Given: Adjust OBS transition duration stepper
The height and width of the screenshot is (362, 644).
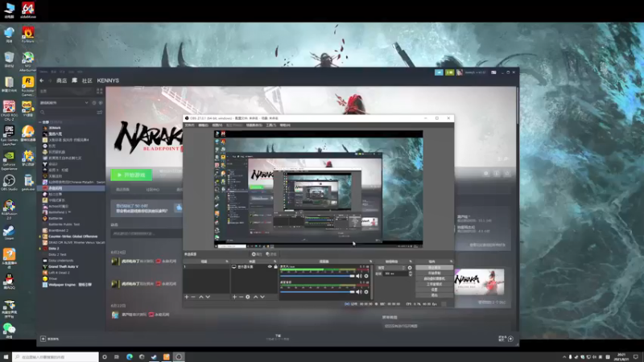Looking at the screenshot, I should click(410, 274).
